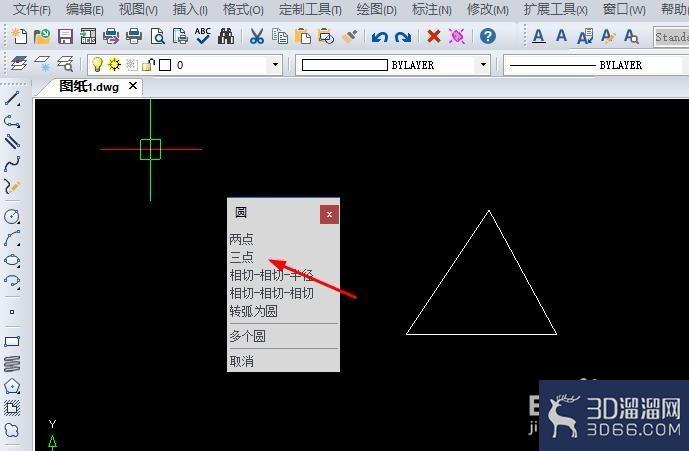Image resolution: width=689 pixels, height=451 pixels.
Task: Click the solid printer Print icon
Action: tap(134, 36)
